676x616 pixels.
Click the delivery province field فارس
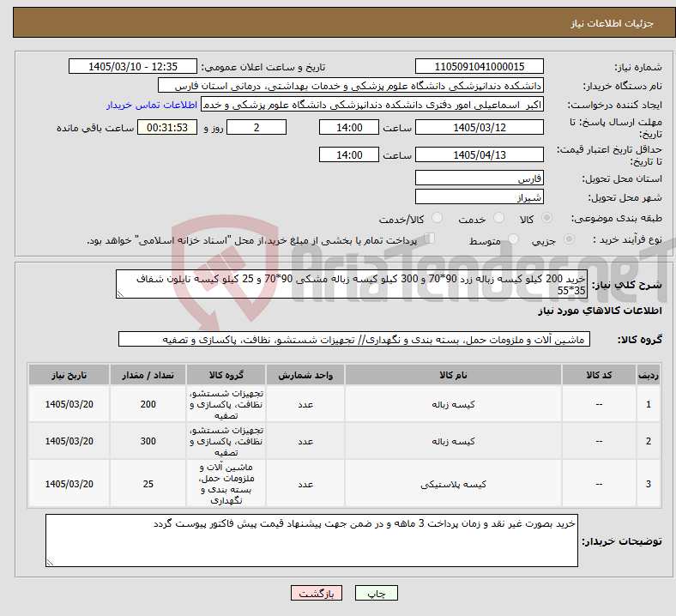[x=479, y=178]
